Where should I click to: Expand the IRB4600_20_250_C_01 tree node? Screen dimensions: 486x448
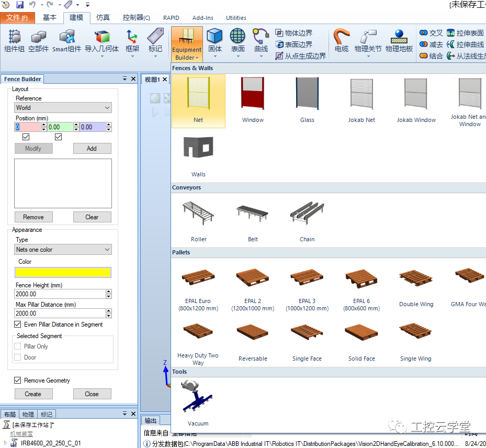5,443
